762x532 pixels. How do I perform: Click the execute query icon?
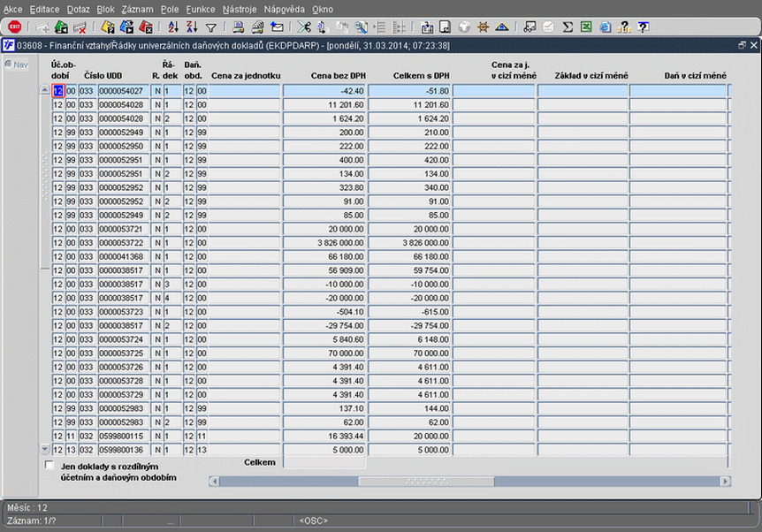[x=126, y=27]
